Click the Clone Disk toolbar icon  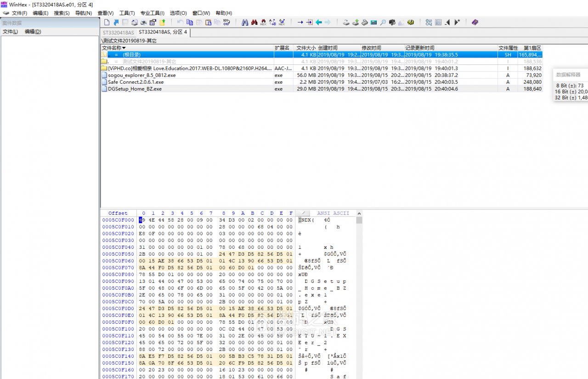coord(356,22)
